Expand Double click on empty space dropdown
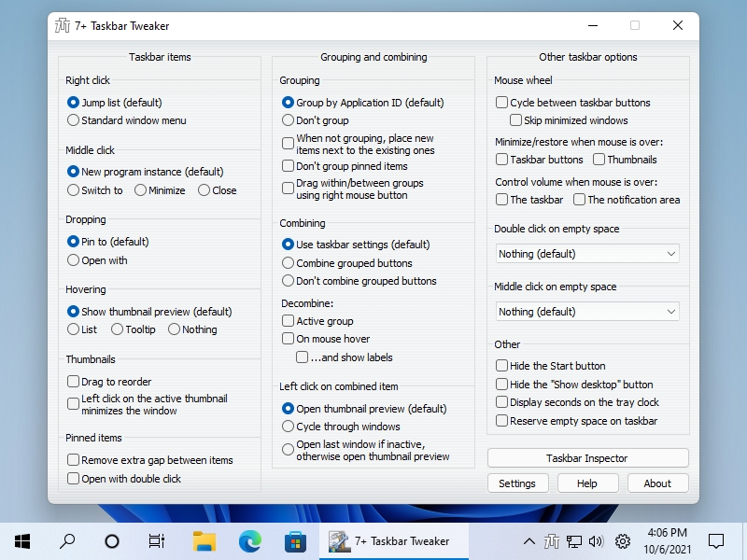The width and height of the screenshot is (747, 560). coord(587,254)
